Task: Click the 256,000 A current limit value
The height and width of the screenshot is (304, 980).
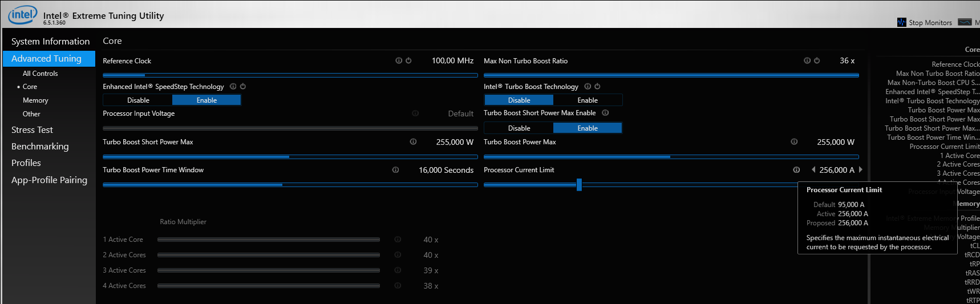Action: coord(837,170)
